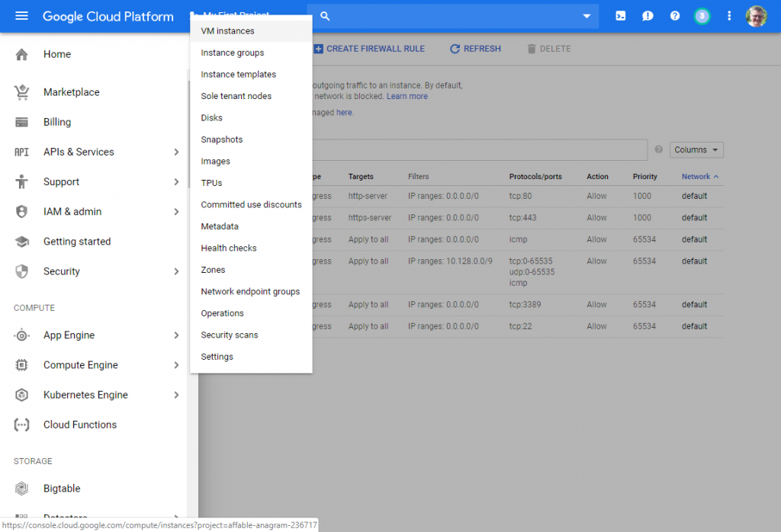Image resolution: width=781 pixels, height=532 pixels.
Task: Expand App Engine submenu chevron
Action: 176,335
